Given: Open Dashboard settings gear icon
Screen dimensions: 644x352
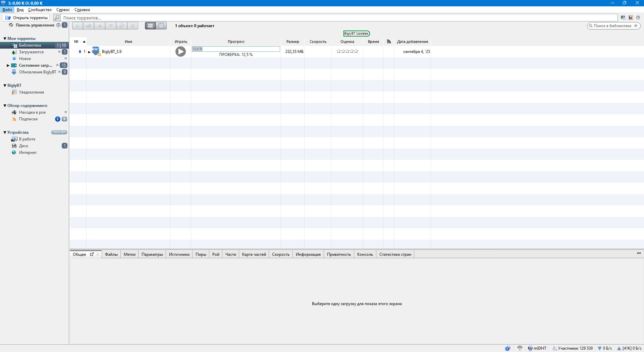Looking at the screenshot, I should pyautogui.click(x=58, y=25).
